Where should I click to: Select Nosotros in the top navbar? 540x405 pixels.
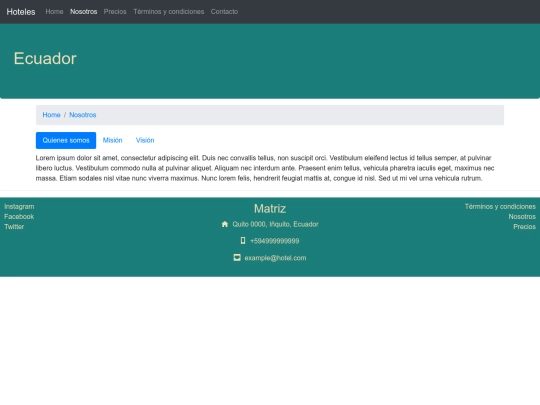[x=84, y=12]
